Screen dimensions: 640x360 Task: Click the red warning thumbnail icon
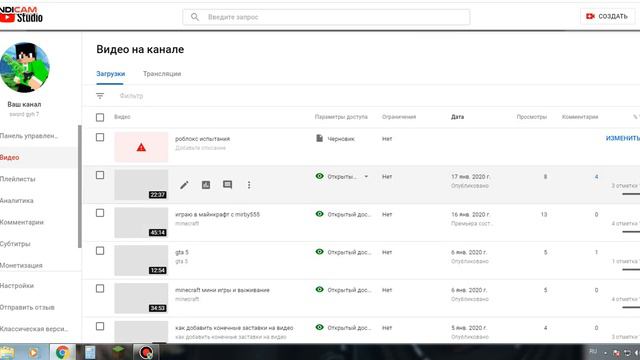[x=141, y=147]
